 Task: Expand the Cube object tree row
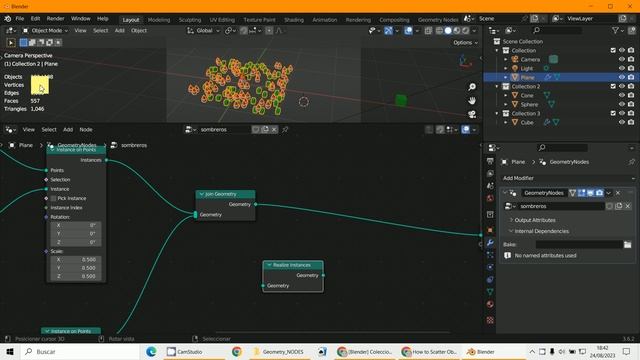[506, 122]
